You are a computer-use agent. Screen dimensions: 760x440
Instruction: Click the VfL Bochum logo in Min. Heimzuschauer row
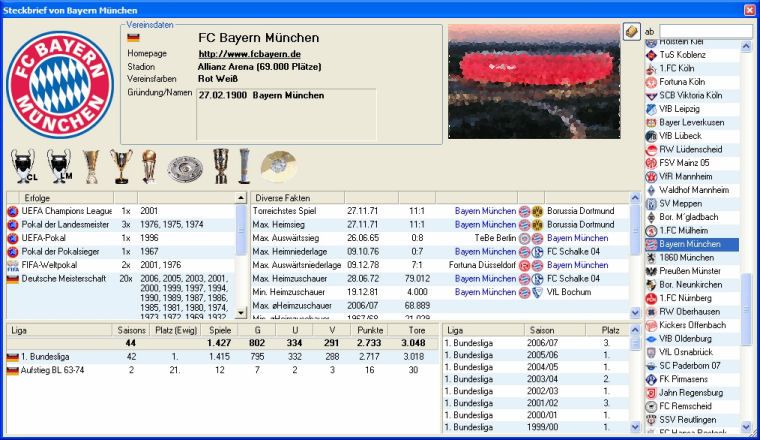(x=537, y=292)
